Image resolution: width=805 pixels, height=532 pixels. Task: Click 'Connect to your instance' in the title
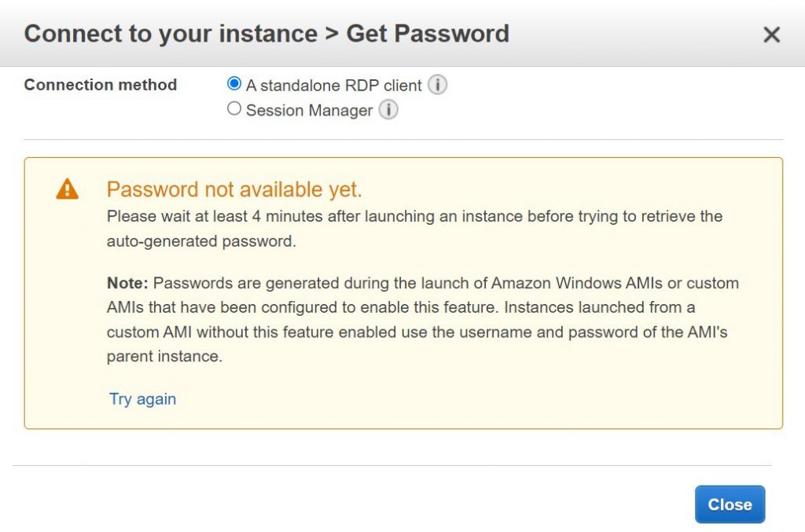tap(171, 34)
